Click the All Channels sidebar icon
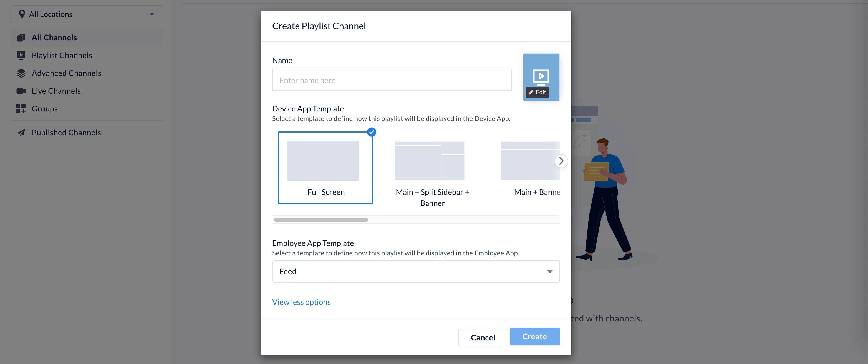Image resolution: width=868 pixels, height=364 pixels. pyautogui.click(x=21, y=38)
